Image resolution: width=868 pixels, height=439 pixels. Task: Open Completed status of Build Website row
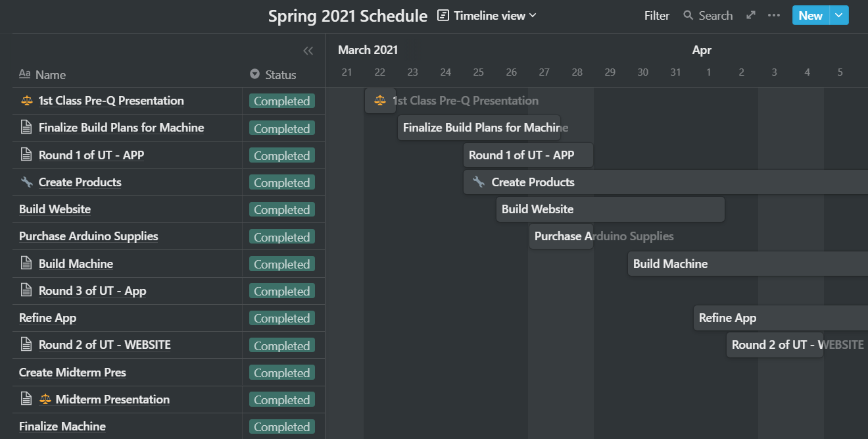[x=282, y=209]
